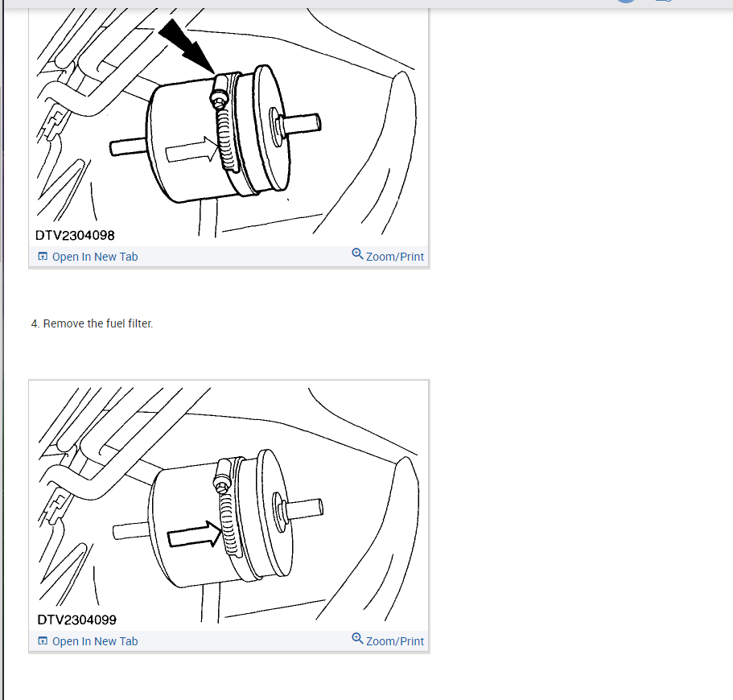The width and height of the screenshot is (733, 700).
Task: Click the outlined flow arrow on the DTV2304099 filter
Action: point(195,534)
